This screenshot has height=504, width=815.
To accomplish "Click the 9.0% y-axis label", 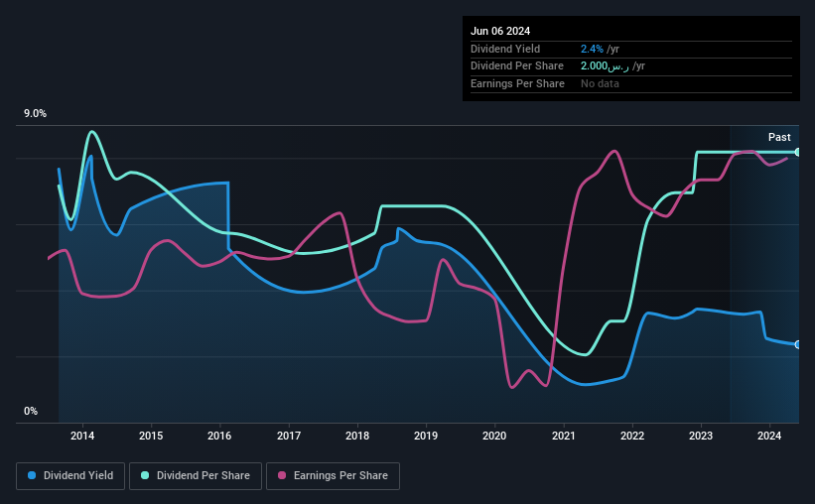I will coord(35,114).
